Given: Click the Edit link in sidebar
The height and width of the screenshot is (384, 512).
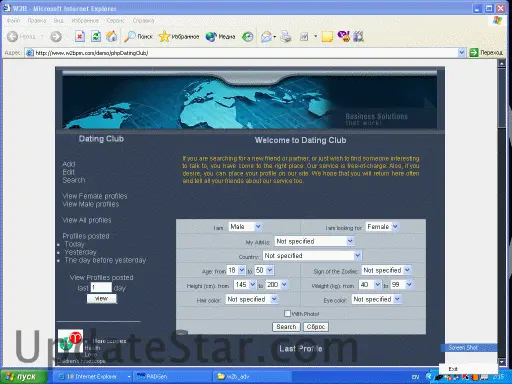Looking at the screenshot, I should tap(68, 172).
